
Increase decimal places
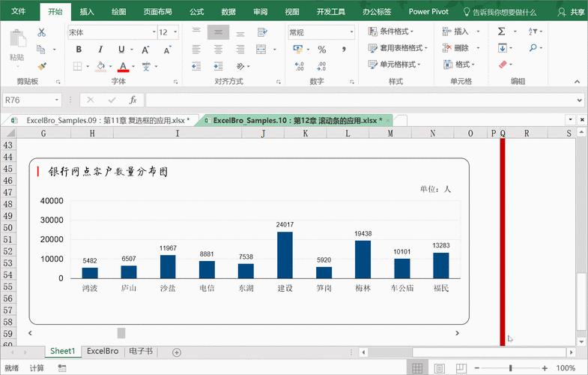300,67
